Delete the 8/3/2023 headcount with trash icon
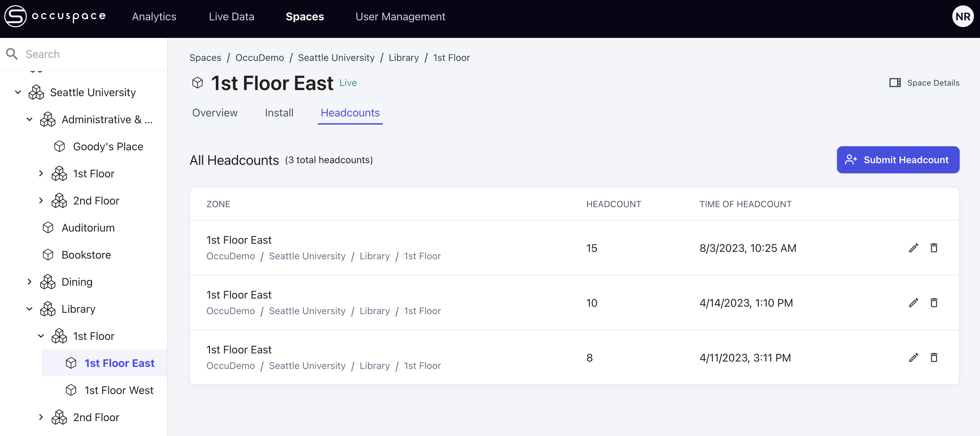This screenshot has width=980, height=436. click(934, 248)
